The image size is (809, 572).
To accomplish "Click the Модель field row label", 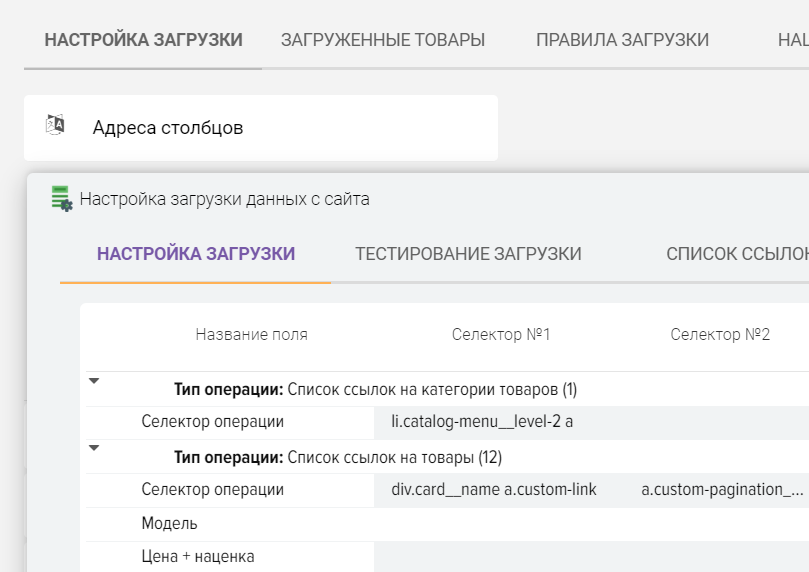I will (x=170, y=523).
